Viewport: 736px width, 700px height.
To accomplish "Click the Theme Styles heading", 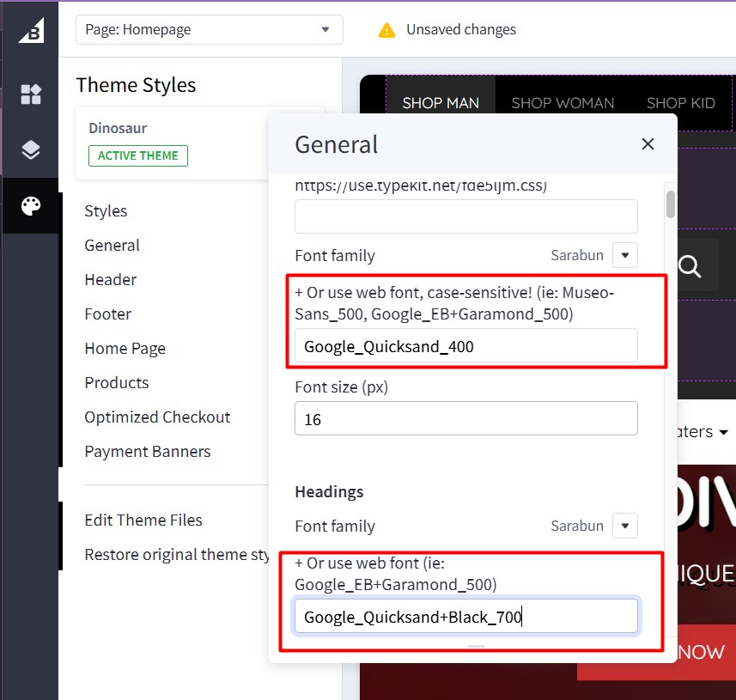I will (137, 85).
